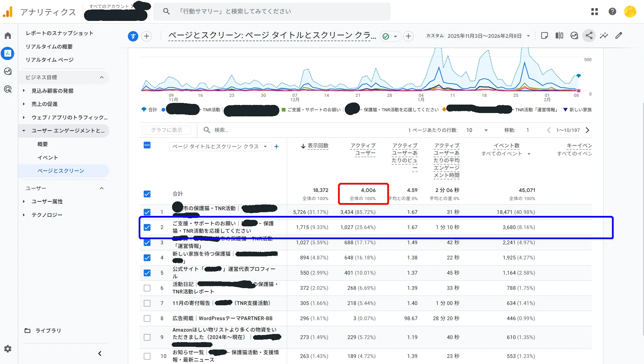Open the Google apps grid icon
This screenshot has width=644, height=364.
point(594,11)
